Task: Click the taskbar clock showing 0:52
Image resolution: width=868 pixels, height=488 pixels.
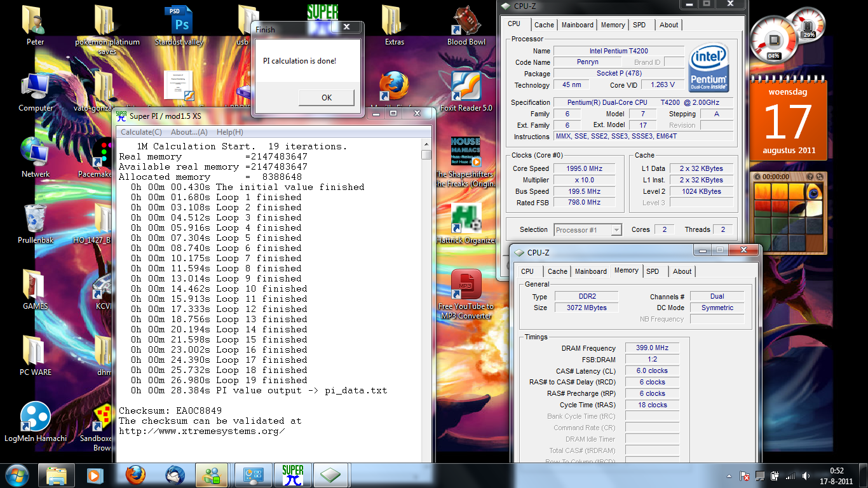Action: [836, 475]
